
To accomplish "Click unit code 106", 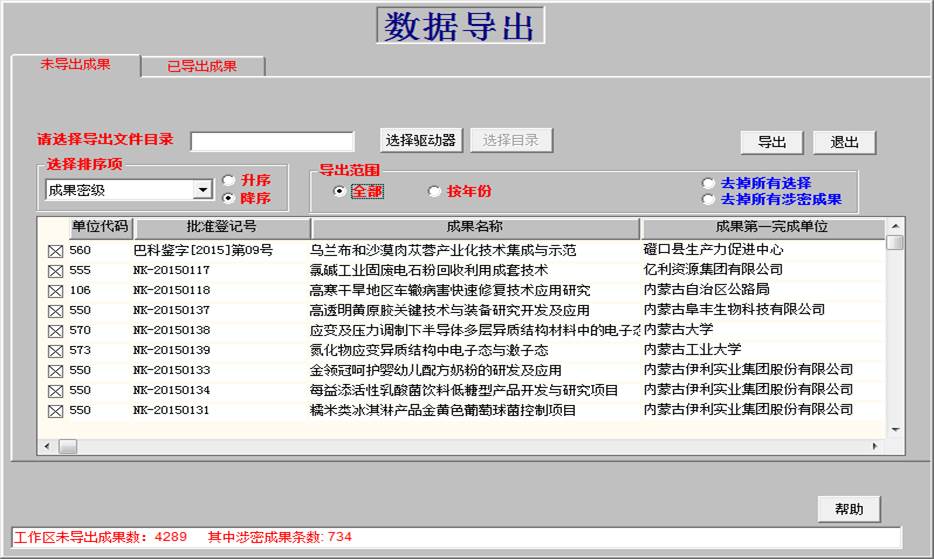I will (80, 290).
